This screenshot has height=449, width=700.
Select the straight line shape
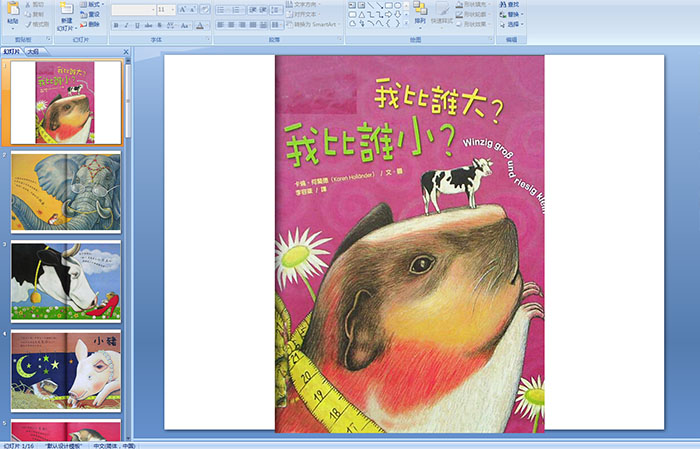371,5
